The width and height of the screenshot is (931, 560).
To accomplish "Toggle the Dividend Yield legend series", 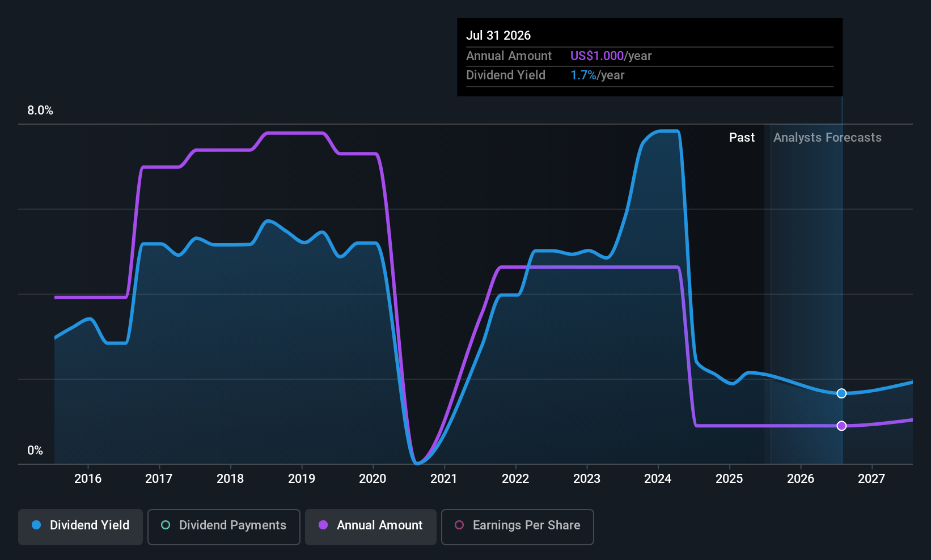I will [81, 526].
